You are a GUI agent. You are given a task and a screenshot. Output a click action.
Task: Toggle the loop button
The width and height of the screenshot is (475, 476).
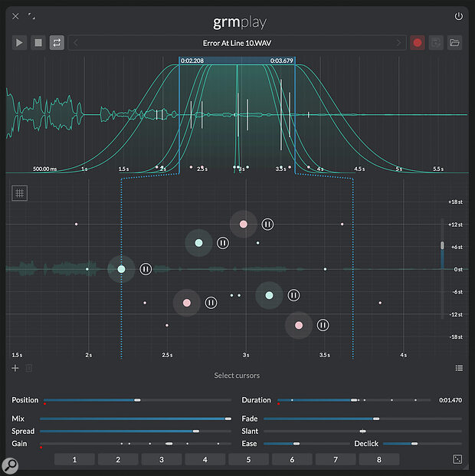click(x=57, y=43)
